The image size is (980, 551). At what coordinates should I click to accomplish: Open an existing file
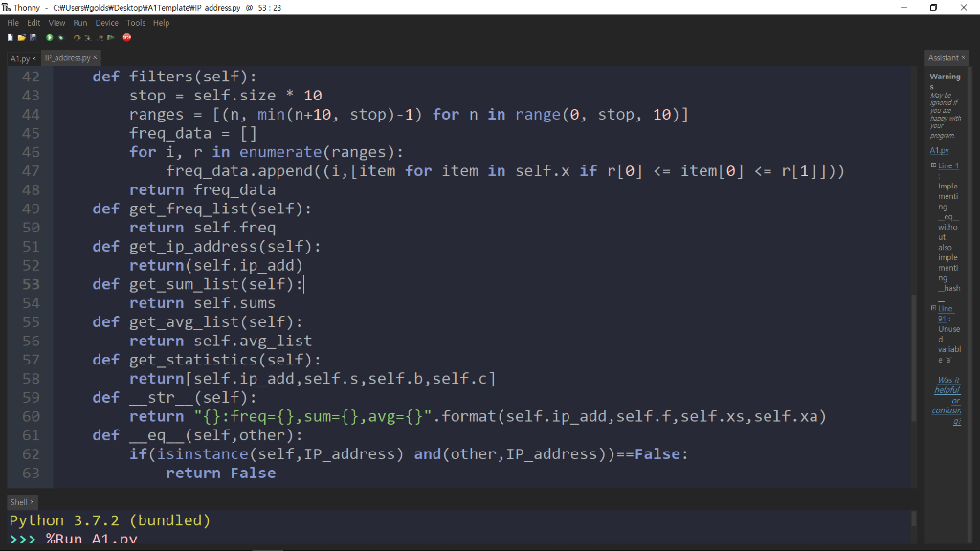22,37
